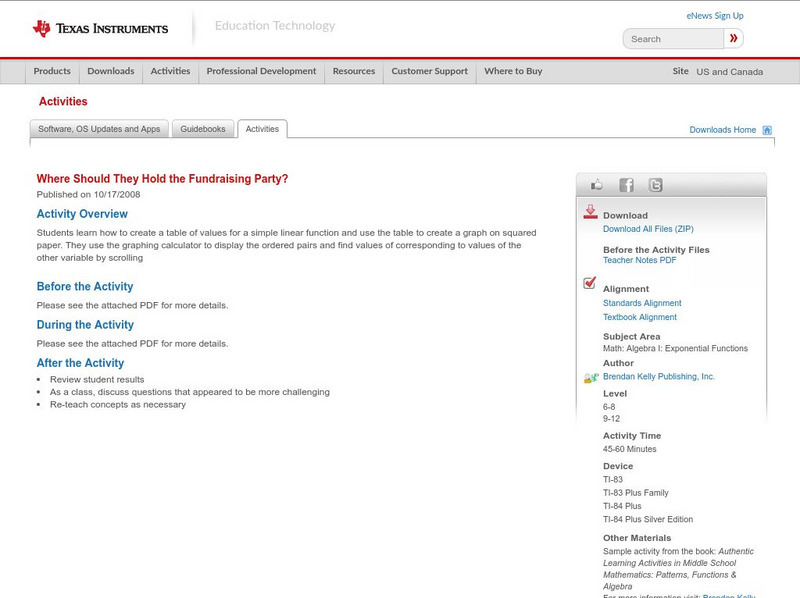Open the Activities navigation menu

pos(170,71)
